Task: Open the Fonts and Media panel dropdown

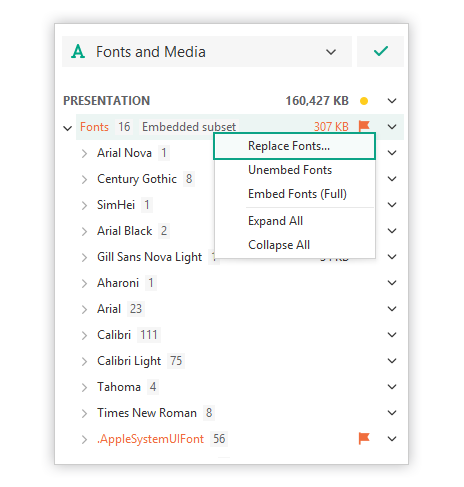Action: coord(331,52)
